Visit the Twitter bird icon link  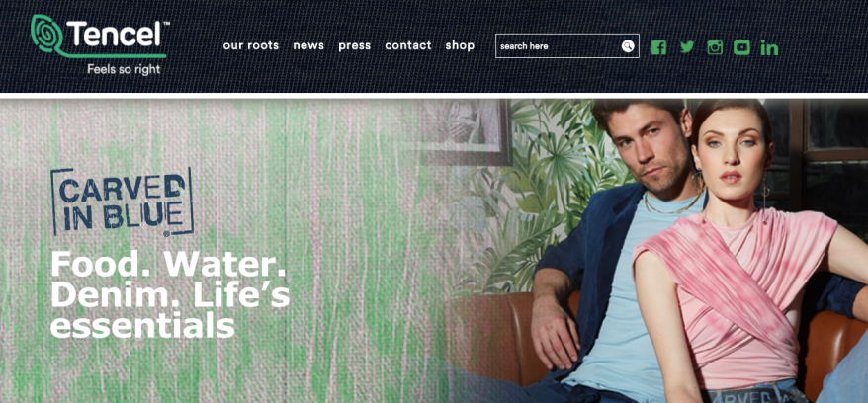[x=687, y=47]
